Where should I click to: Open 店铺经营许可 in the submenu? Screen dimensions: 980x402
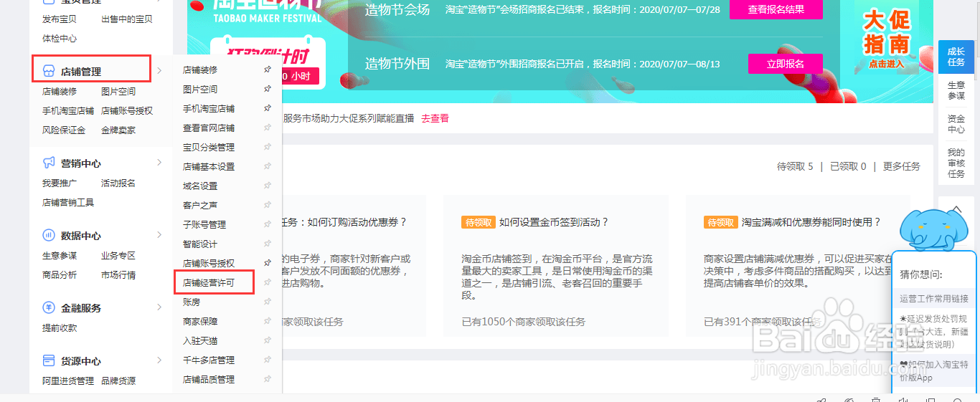pos(209,283)
